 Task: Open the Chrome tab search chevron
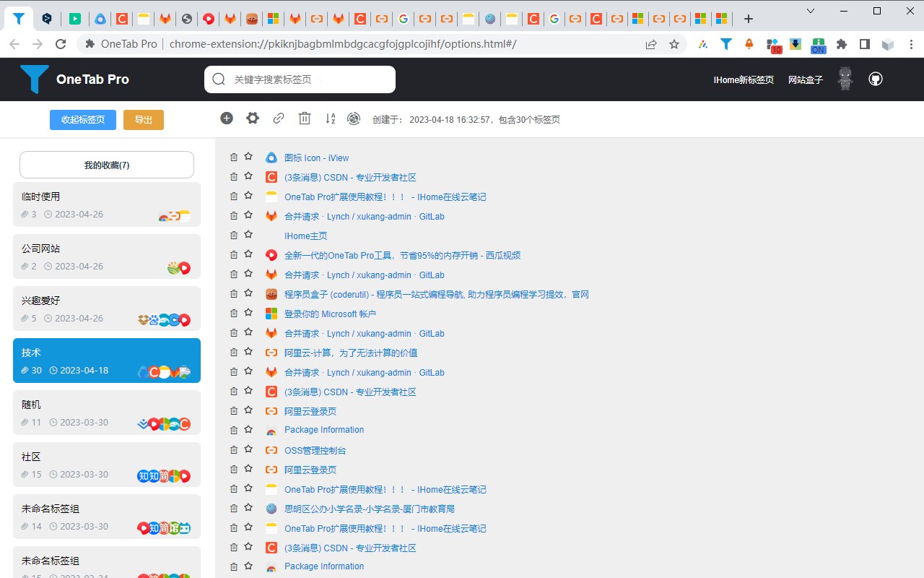pyautogui.click(x=811, y=11)
